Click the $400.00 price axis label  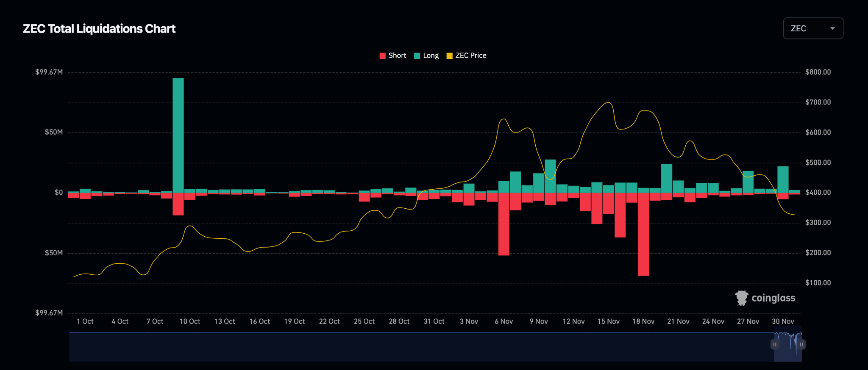pos(818,192)
